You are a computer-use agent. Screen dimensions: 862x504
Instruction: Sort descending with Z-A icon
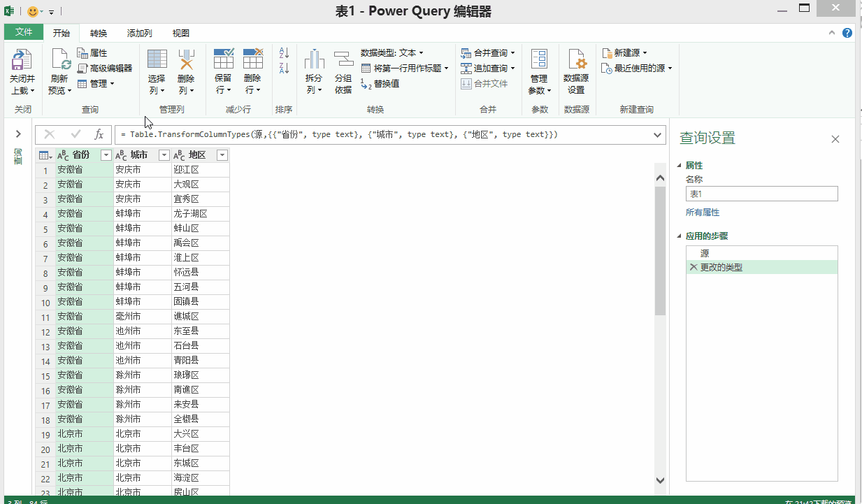click(284, 69)
